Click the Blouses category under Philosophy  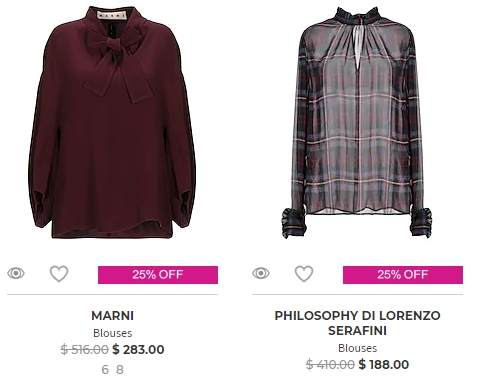[x=357, y=348]
